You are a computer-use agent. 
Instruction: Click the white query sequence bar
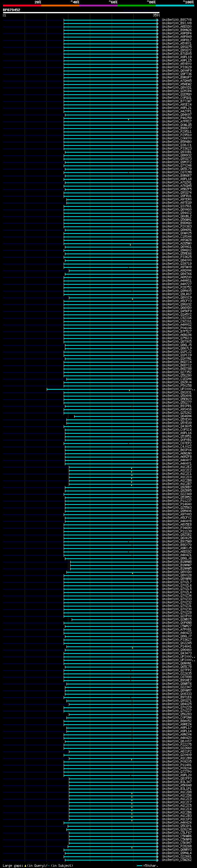81,13
